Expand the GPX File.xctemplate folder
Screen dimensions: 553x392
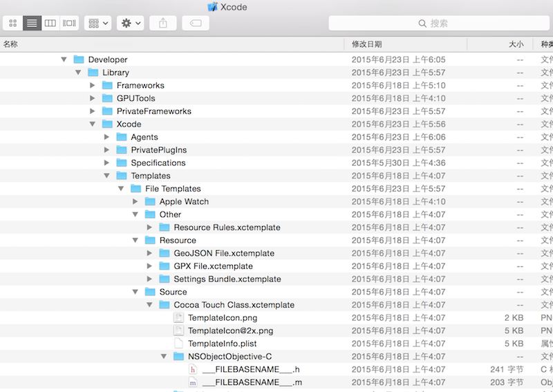pyautogui.click(x=149, y=266)
